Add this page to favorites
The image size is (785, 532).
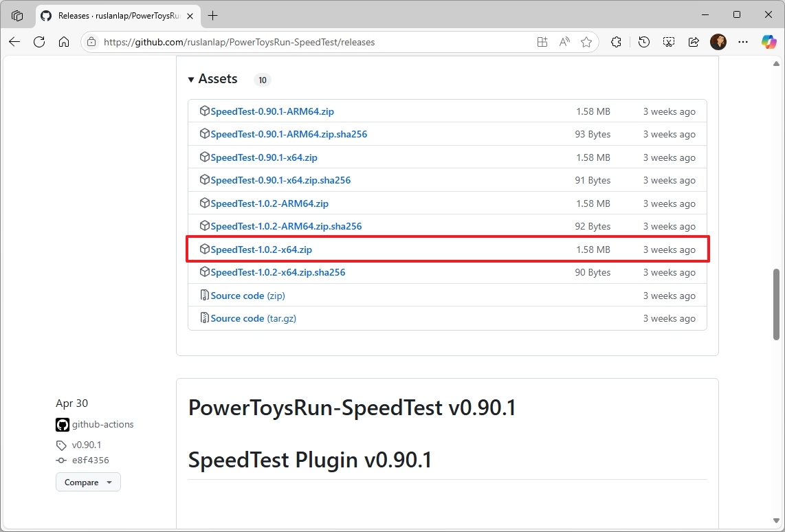586,42
